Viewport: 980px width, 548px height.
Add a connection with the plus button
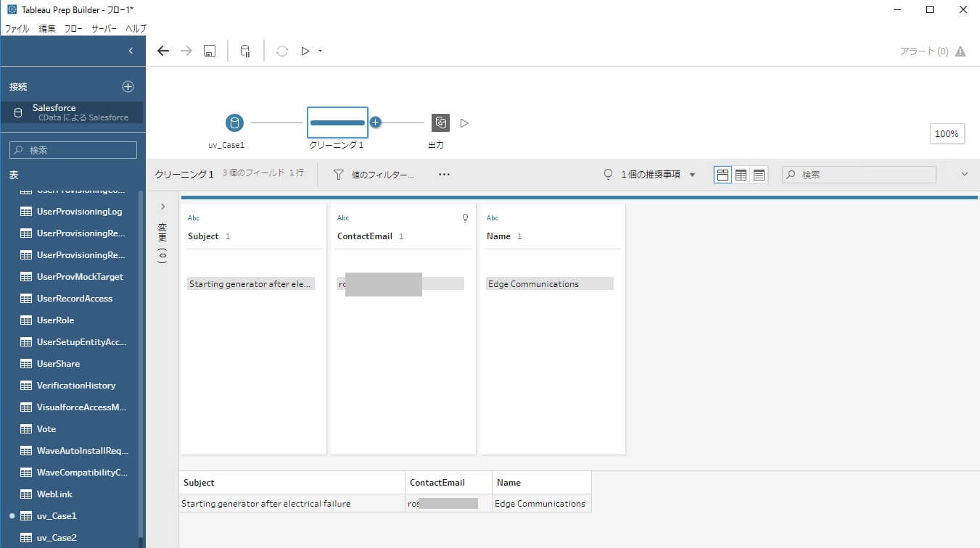point(128,86)
